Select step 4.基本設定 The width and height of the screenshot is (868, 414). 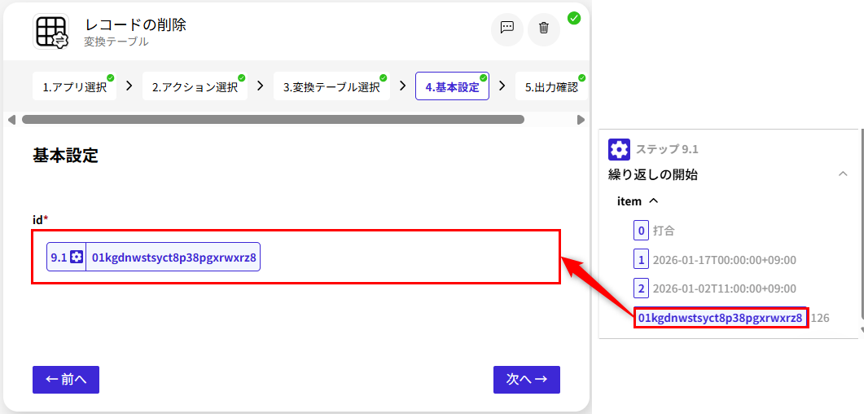(452, 86)
